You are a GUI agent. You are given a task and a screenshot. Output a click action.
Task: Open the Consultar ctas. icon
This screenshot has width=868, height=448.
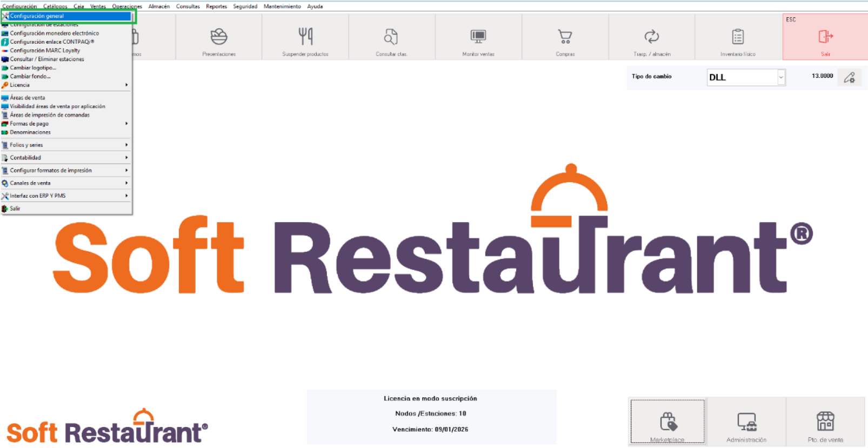pos(391,37)
